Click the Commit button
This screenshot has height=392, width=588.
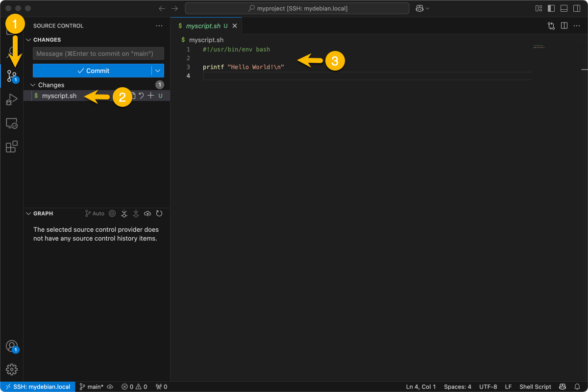pos(94,71)
